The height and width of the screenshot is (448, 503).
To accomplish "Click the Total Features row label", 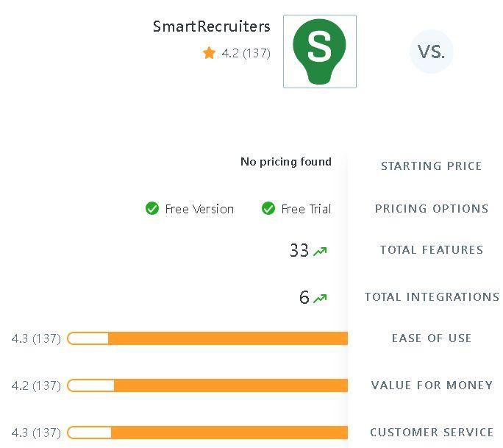I will (x=432, y=249).
